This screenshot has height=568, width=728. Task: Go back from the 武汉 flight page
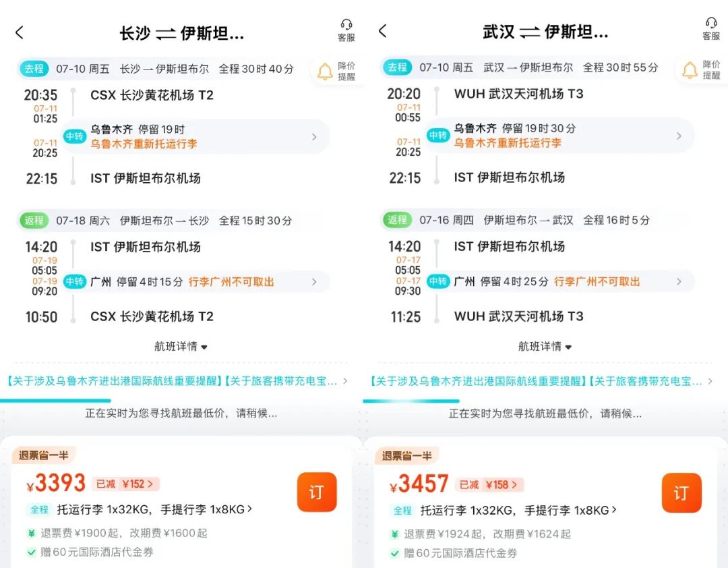(x=383, y=31)
